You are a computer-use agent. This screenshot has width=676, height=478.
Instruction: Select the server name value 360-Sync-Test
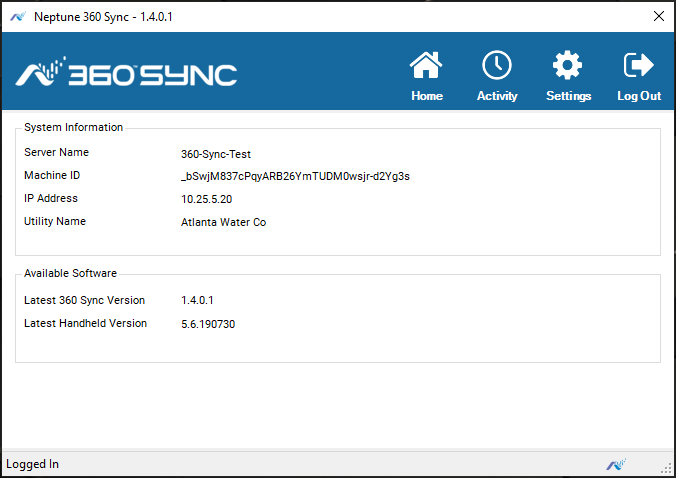[215, 154]
